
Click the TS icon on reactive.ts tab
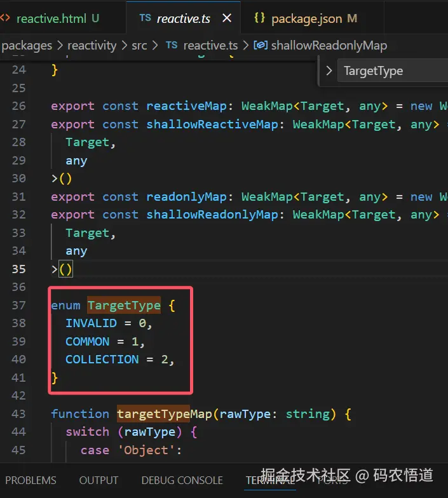pyautogui.click(x=145, y=18)
